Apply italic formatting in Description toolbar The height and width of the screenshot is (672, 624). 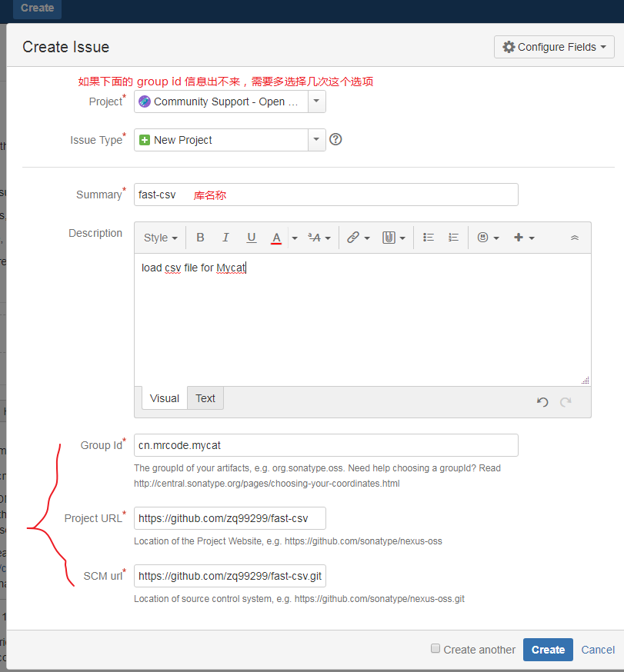pos(225,238)
